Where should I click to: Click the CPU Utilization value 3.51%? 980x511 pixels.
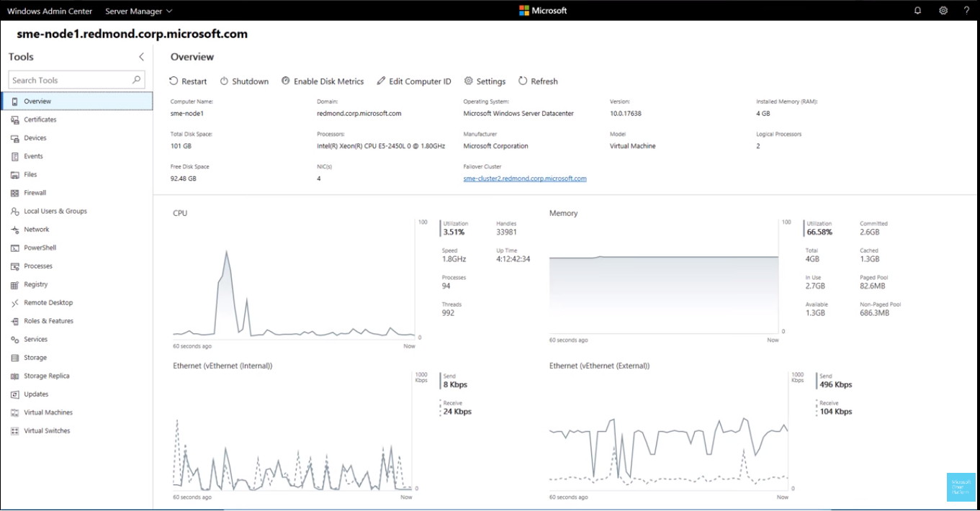pyautogui.click(x=454, y=232)
